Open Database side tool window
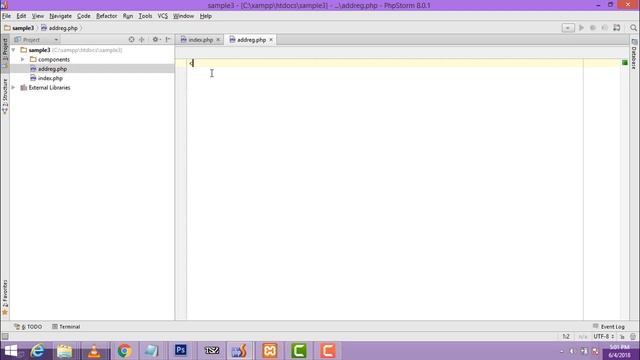640x360 pixels. point(634,54)
